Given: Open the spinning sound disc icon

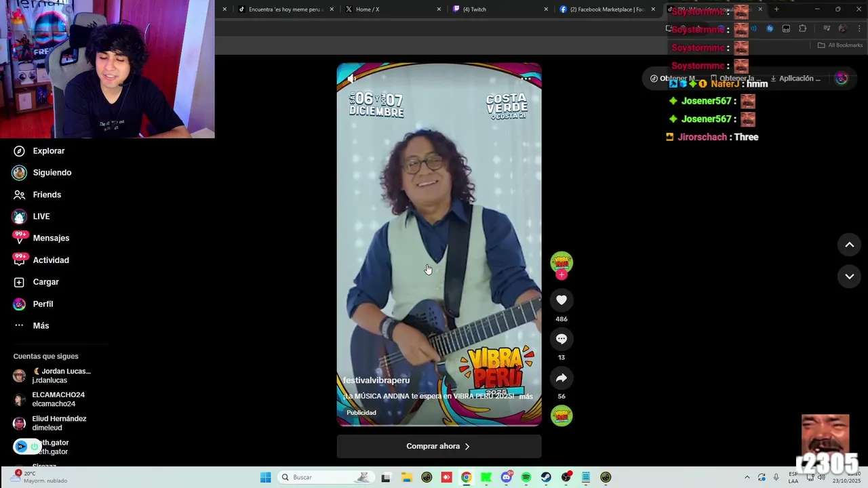Looking at the screenshot, I should [x=561, y=415].
